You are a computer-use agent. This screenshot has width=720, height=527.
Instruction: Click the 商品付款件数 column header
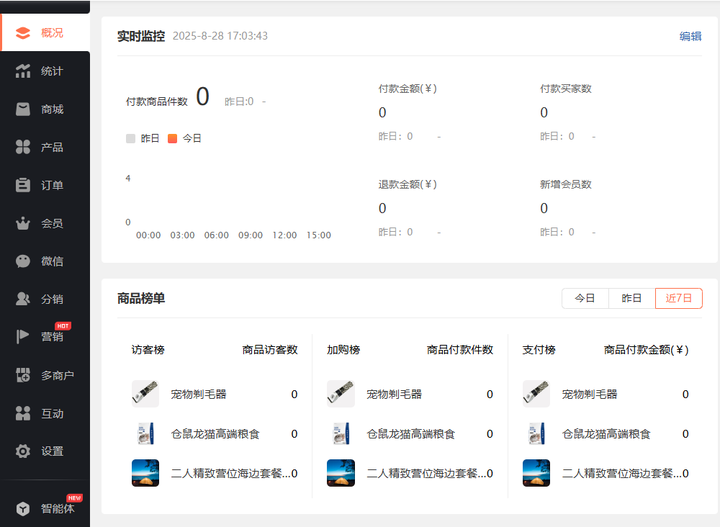click(460, 350)
